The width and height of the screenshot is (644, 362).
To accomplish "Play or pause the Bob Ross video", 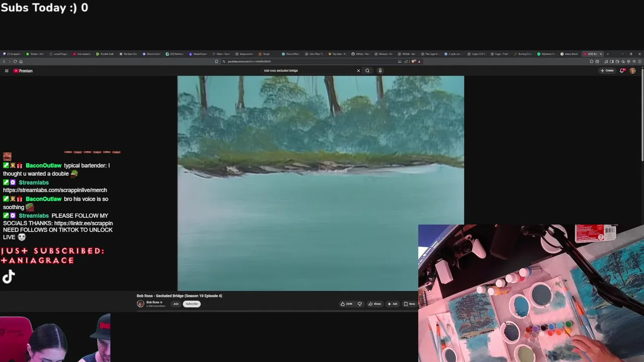I will 320,183.
